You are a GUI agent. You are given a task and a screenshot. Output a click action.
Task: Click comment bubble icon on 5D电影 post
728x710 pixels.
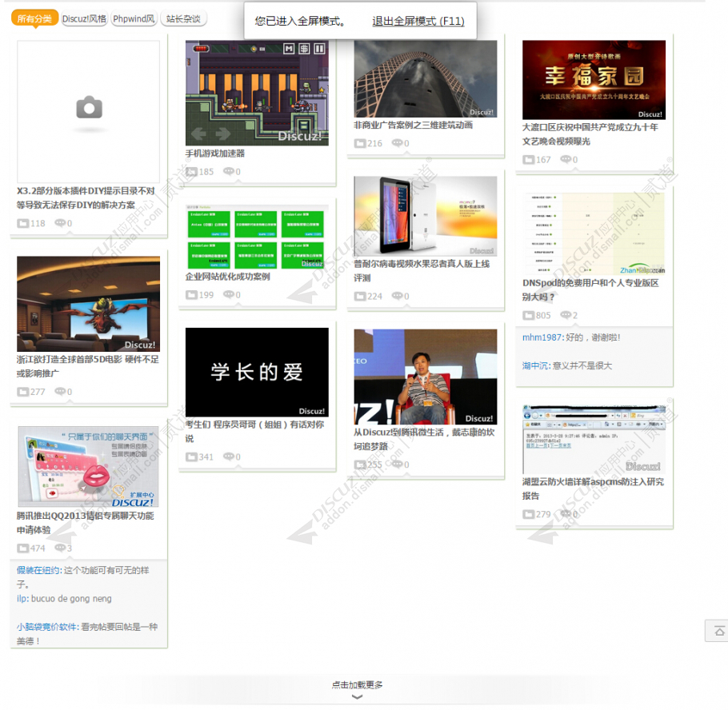[60, 391]
